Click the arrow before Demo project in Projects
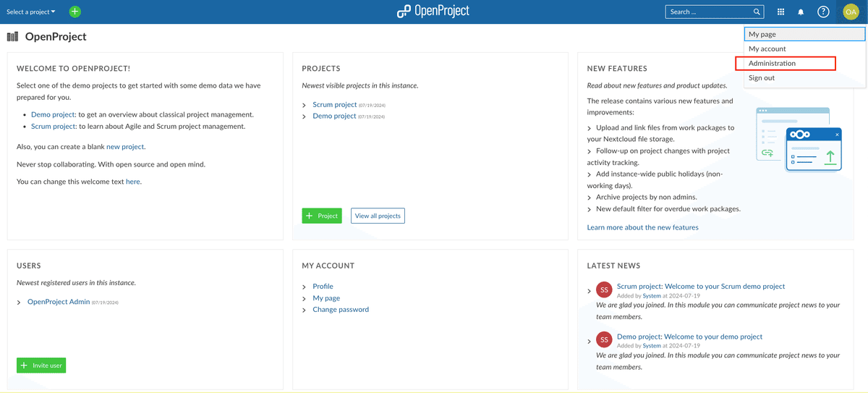Viewport: 868px width, 393px height. [305, 117]
